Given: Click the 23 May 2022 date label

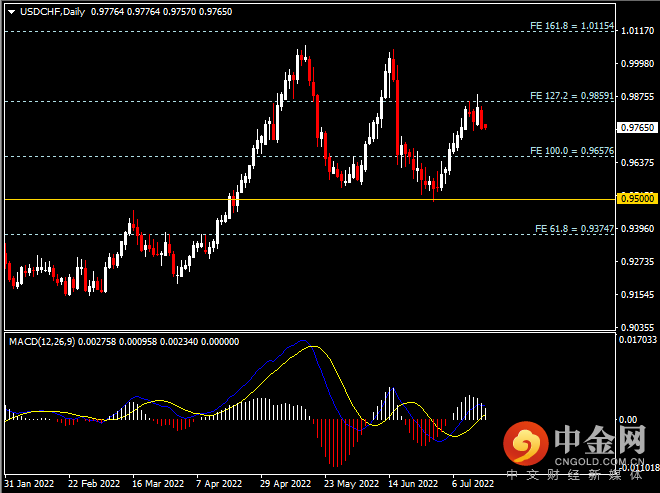Looking at the screenshot, I should 351,483.
